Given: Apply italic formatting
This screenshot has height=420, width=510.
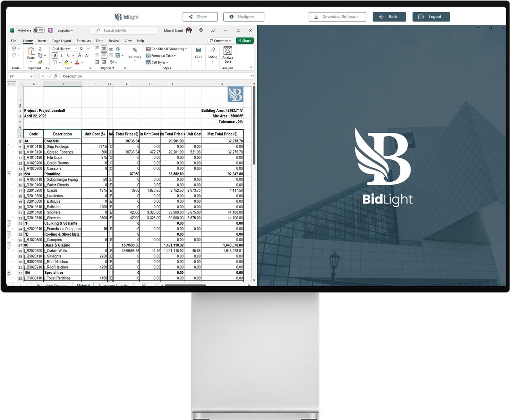Looking at the screenshot, I should (x=61, y=55).
